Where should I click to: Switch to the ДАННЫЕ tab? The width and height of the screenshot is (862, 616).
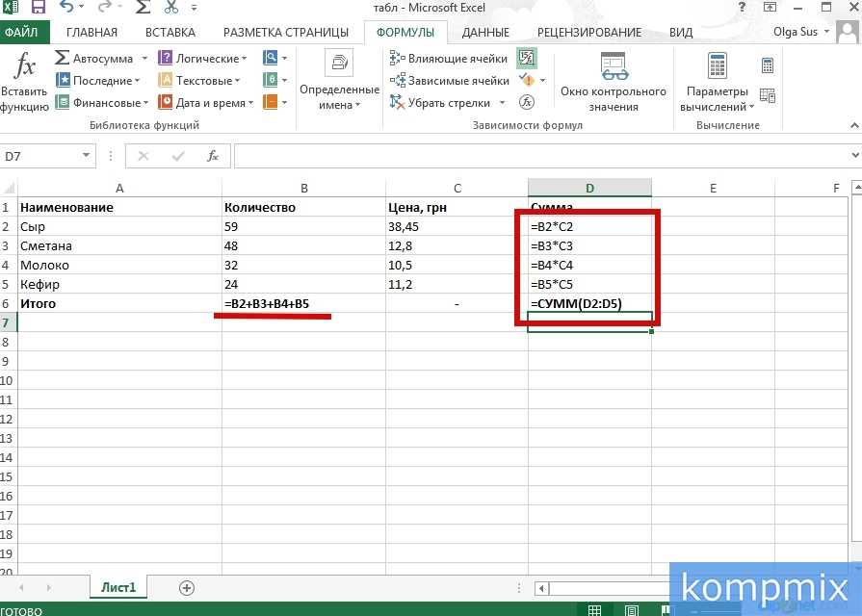point(485,33)
